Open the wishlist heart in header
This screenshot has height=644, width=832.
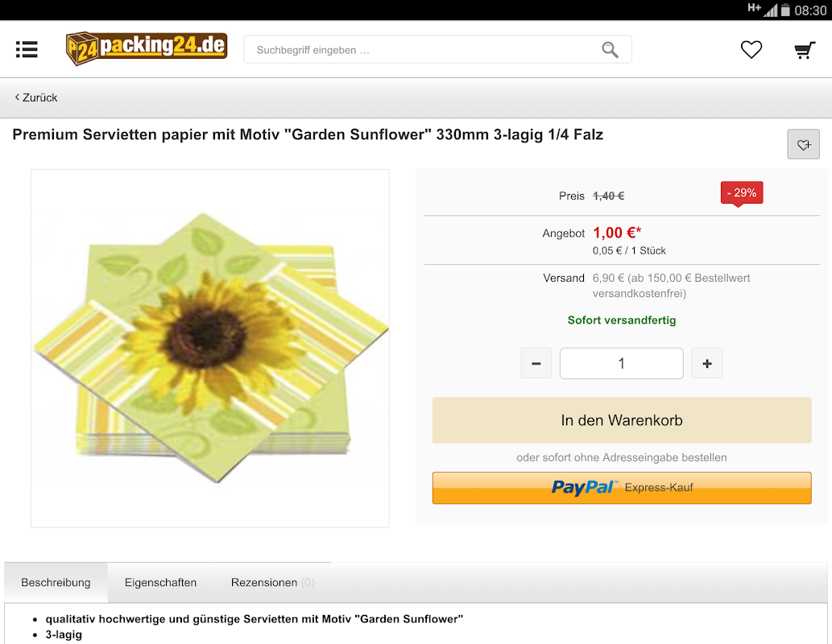click(751, 49)
